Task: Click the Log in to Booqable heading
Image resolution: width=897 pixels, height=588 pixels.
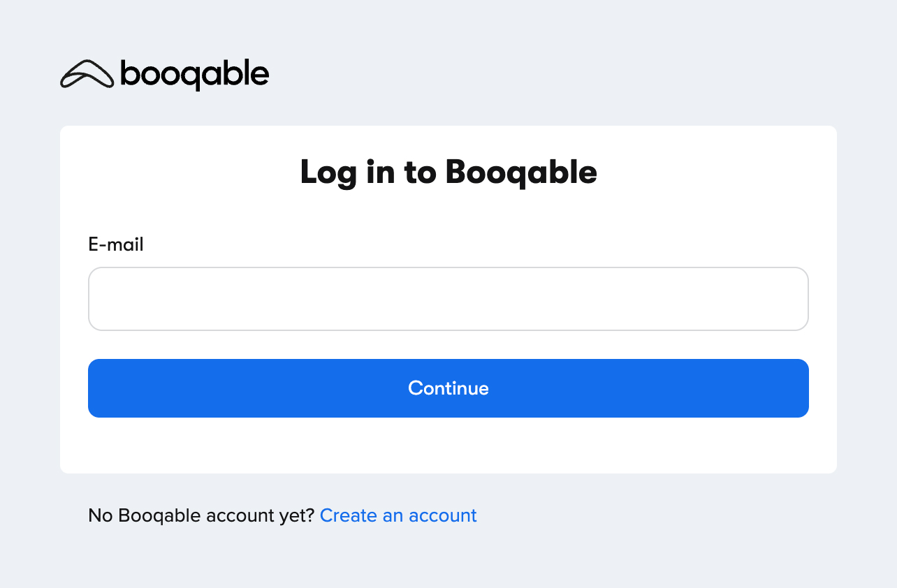Action: [448, 172]
